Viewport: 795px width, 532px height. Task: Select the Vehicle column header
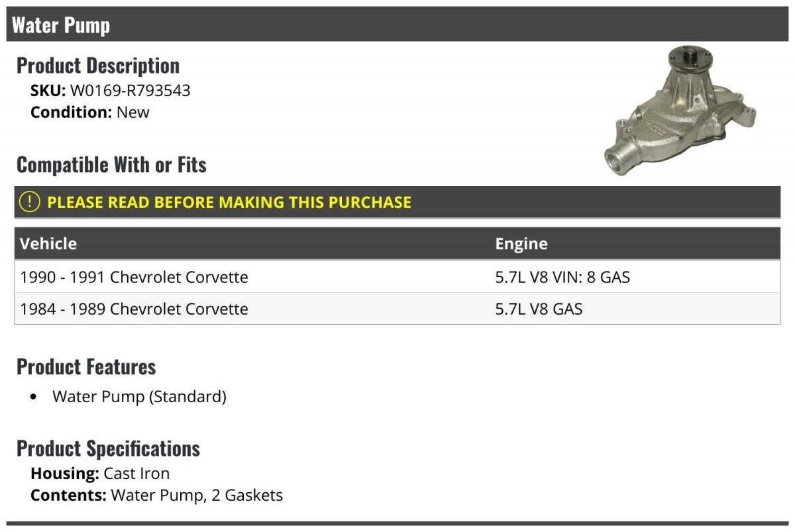point(48,244)
